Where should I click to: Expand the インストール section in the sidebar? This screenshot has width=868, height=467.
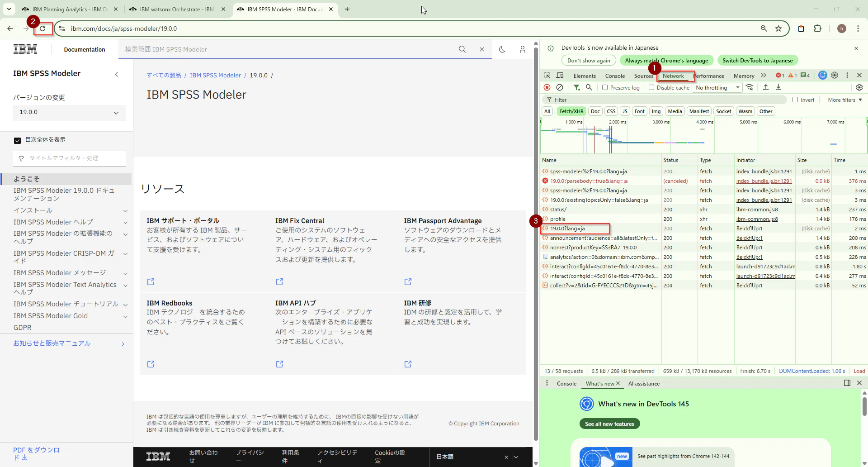coord(125,210)
